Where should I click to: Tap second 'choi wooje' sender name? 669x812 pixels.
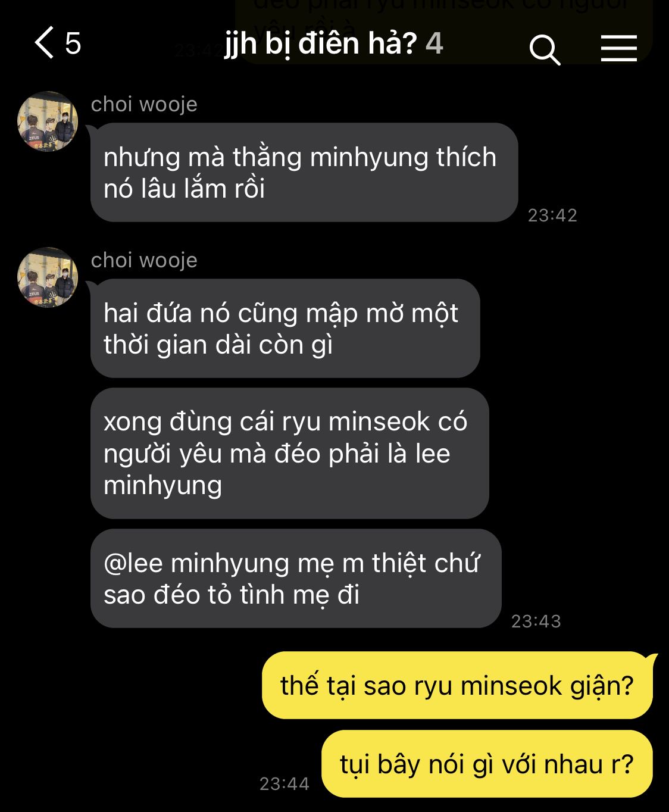pyautogui.click(x=144, y=260)
